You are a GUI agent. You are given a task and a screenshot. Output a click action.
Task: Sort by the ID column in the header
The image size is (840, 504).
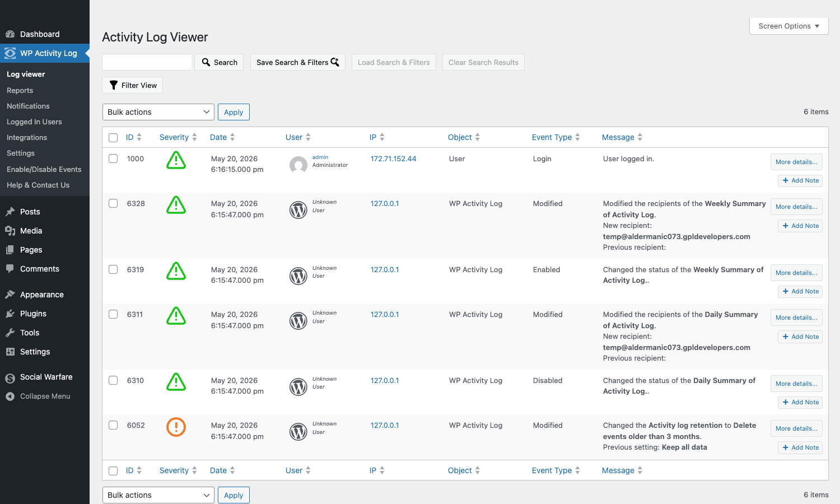coord(134,137)
